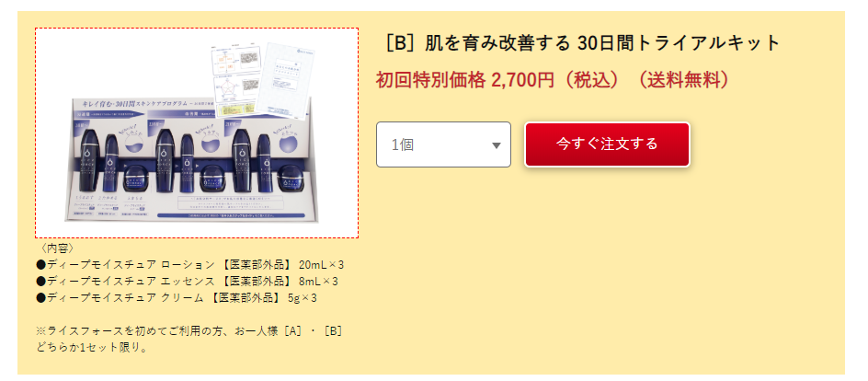The image size is (868, 381).
Task: Click the 〈内容〉 contents heading
Action: click(x=57, y=248)
